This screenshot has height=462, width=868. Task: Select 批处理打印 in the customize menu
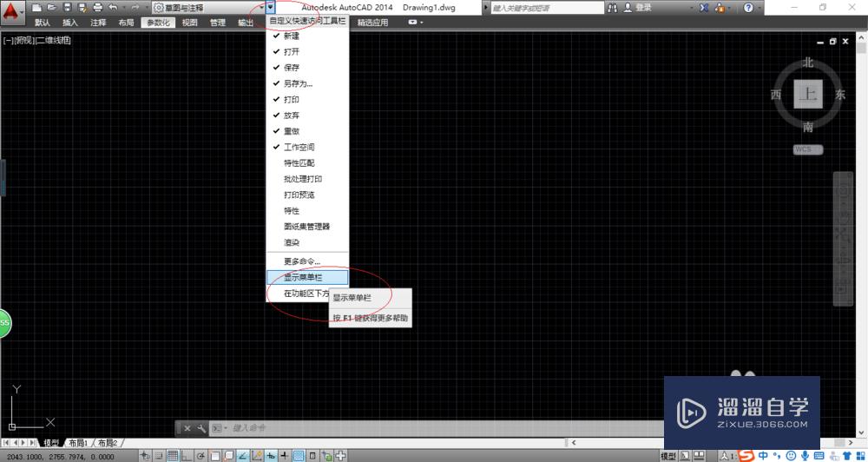click(307, 180)
